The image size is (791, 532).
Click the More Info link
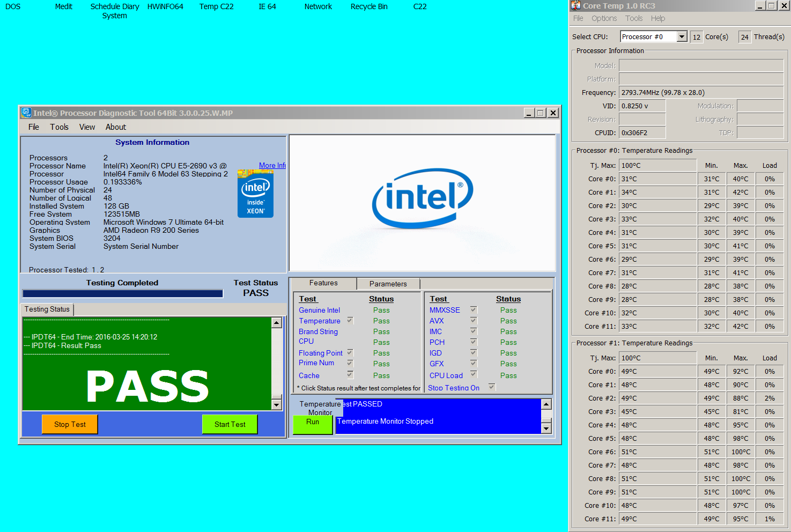coord(272,165)
